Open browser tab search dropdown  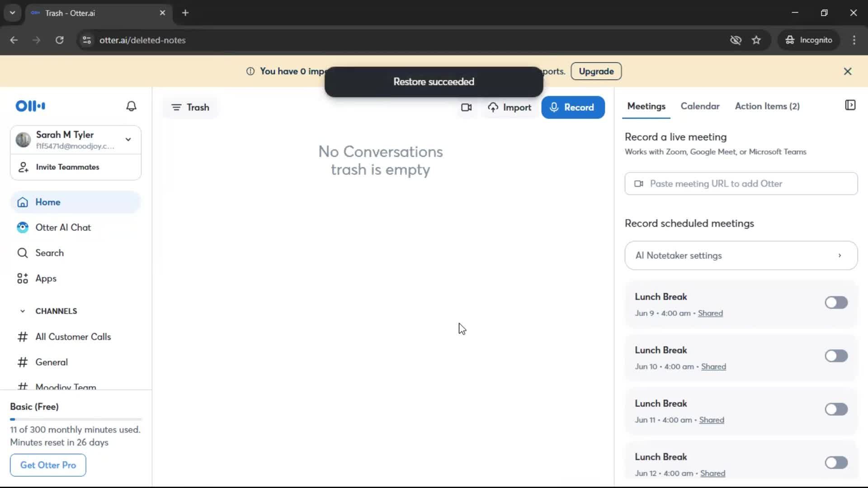(13, 13)
